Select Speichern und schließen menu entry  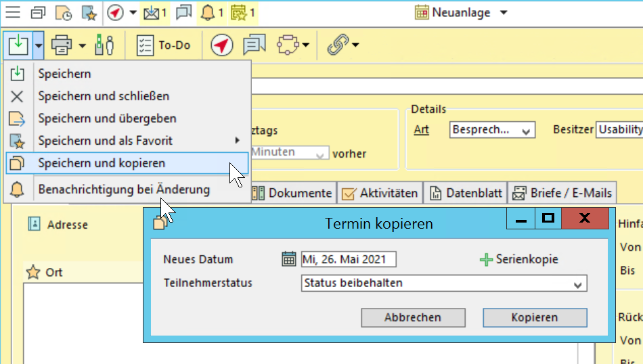pos(104,96)
